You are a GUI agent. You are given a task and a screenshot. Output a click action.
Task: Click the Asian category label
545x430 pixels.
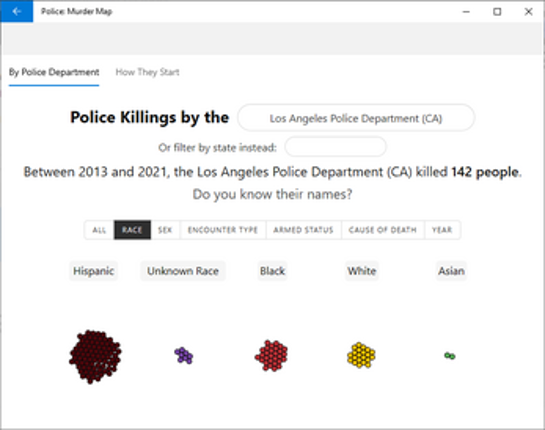pyautogui.click(x=451, y=271)
